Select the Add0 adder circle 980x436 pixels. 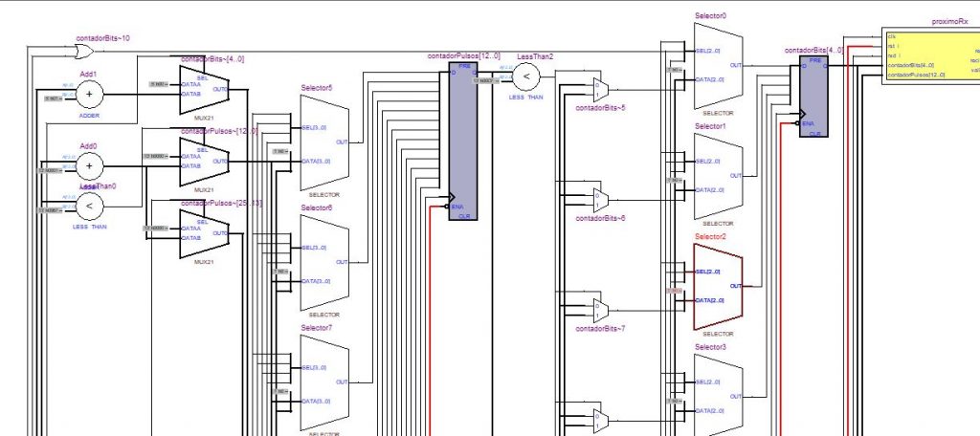[89, 165]
